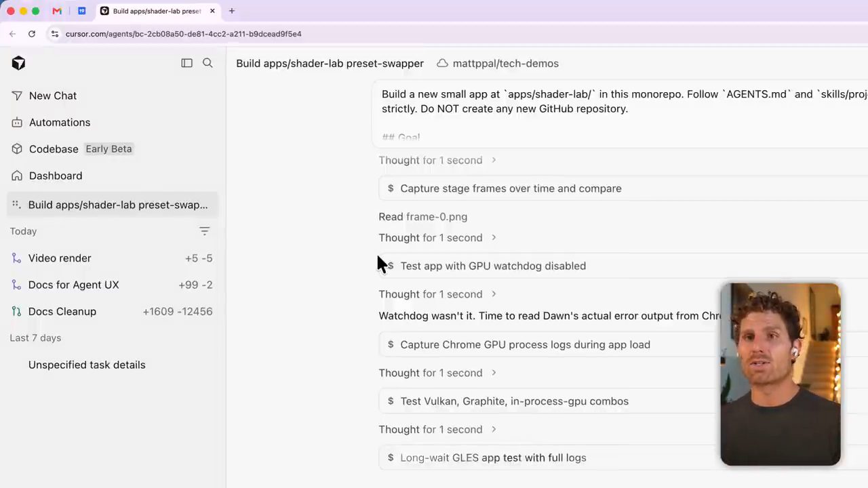The image size is (868, 488).
Task: Click the +5 -5 diff count
Action: coord(199,258)
